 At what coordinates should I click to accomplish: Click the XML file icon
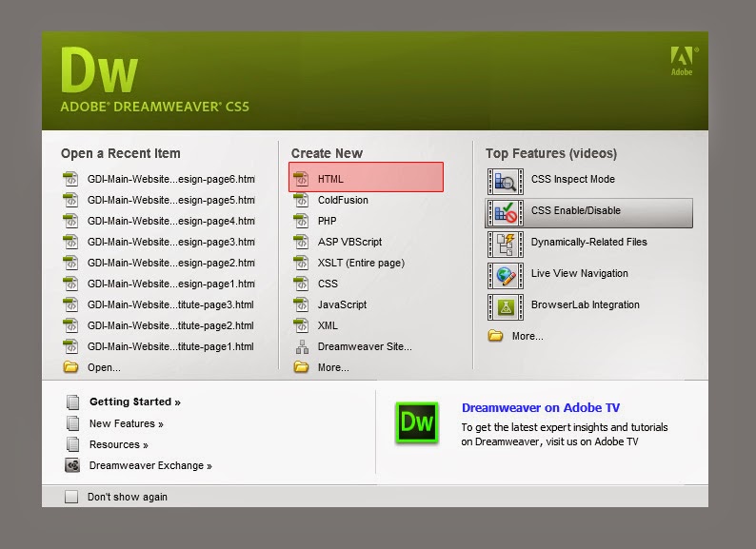click(301, 325)
